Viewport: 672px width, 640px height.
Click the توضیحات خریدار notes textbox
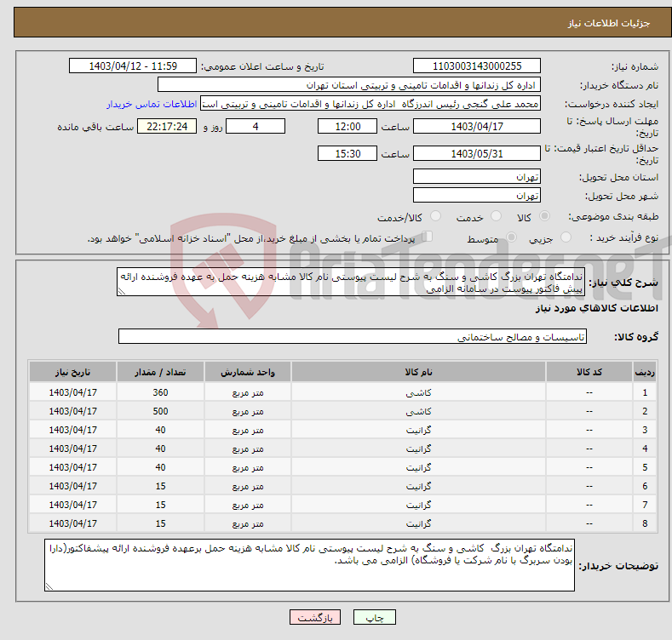tap(309, 565)
